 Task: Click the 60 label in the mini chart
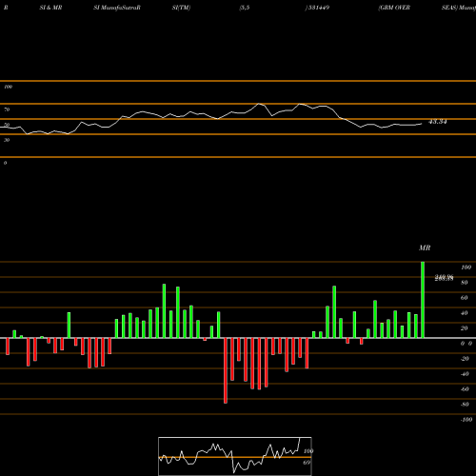307,463
